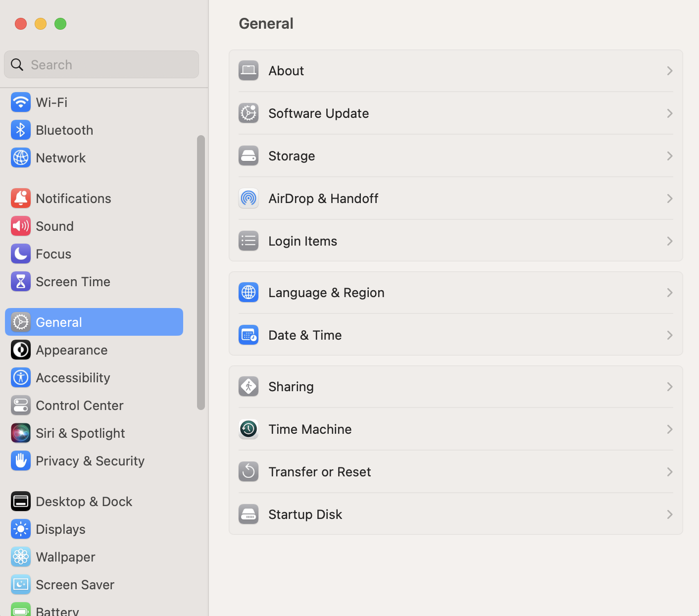This screenshot has width=699, height=616.
Task: Click the Screen Time hourglass icon
Action: tap(20, 281)
